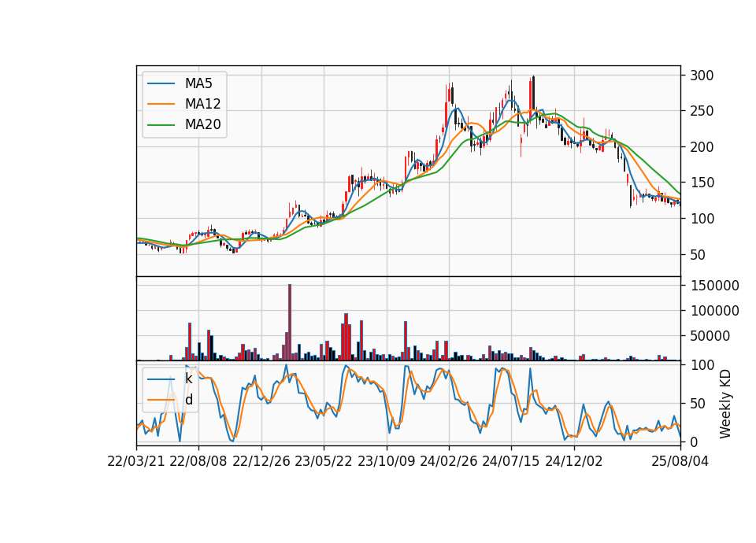Viewport: 756px width, 543px height.
Task: Click the green MA20 legend line swatch
Action: 161,124
